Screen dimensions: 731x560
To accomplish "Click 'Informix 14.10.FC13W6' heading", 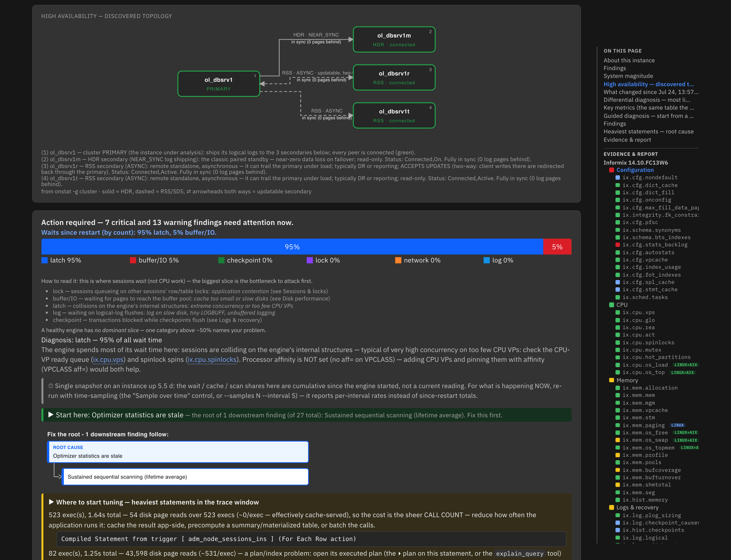I will 635,163.
